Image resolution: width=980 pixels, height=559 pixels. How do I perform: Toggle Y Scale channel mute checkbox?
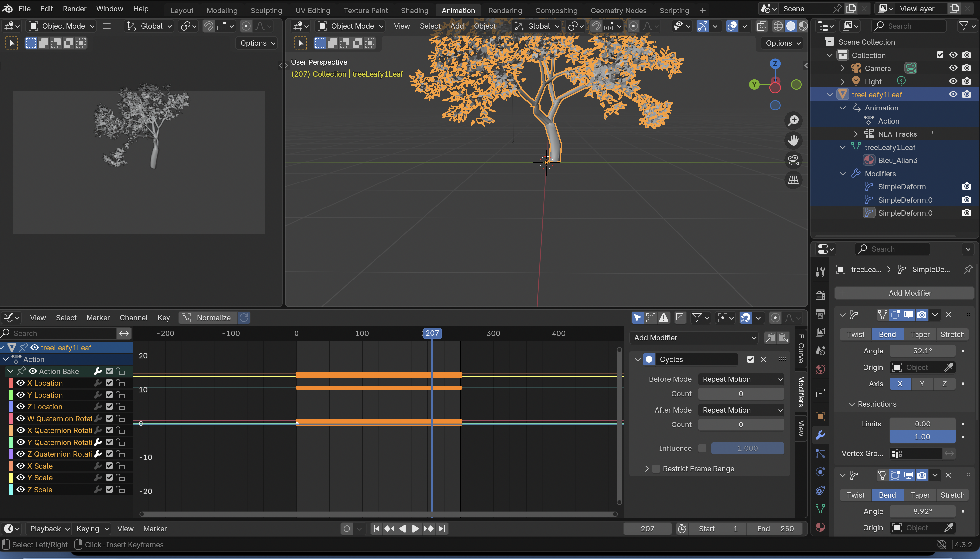coord(109,477)
